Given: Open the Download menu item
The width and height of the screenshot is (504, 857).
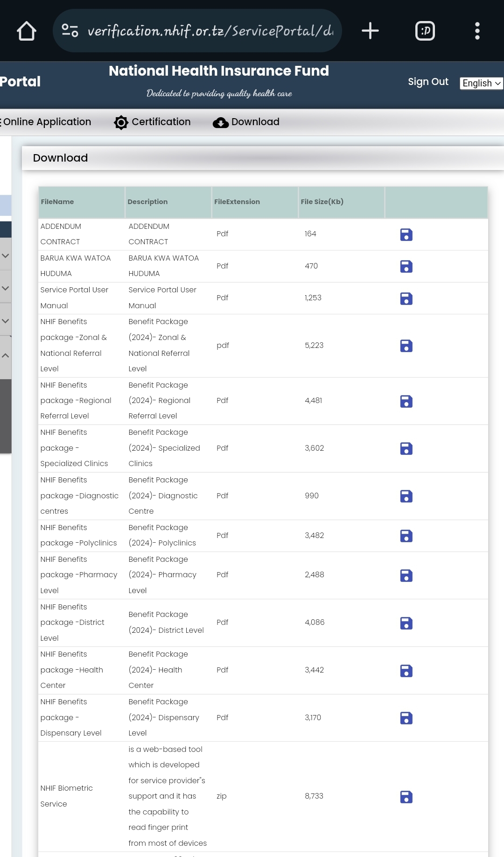Looking at the screenshot, I should (246, 122).
